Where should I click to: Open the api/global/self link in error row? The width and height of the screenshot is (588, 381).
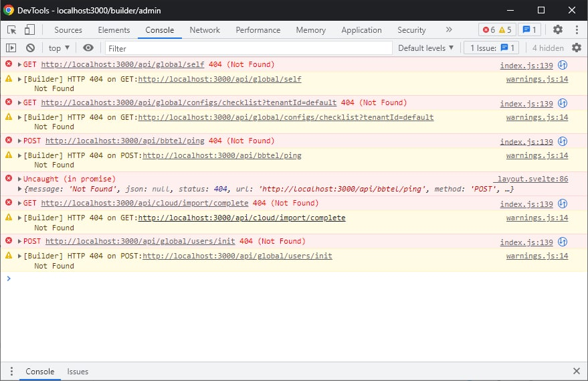pyautogui.click(x=122, y=64)
